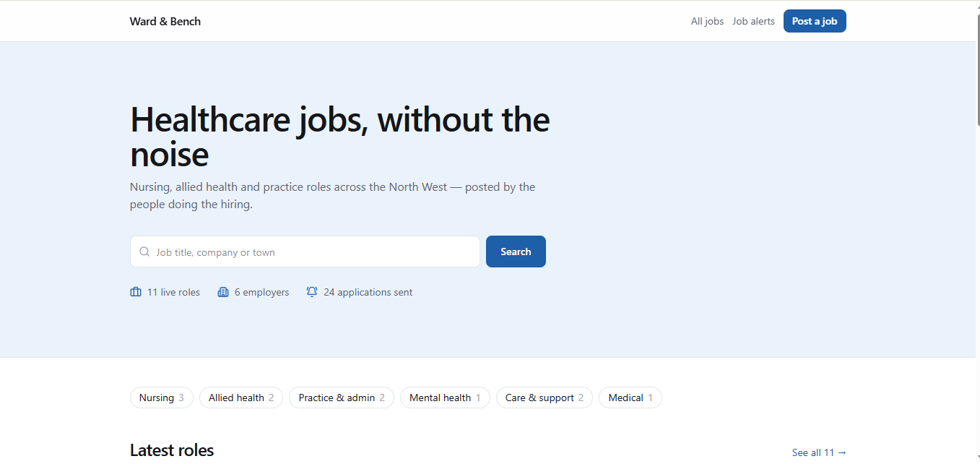This screenshot has width=980, height=464.
Task: Filter roles by Mental health chip
Action: (445, 398)
